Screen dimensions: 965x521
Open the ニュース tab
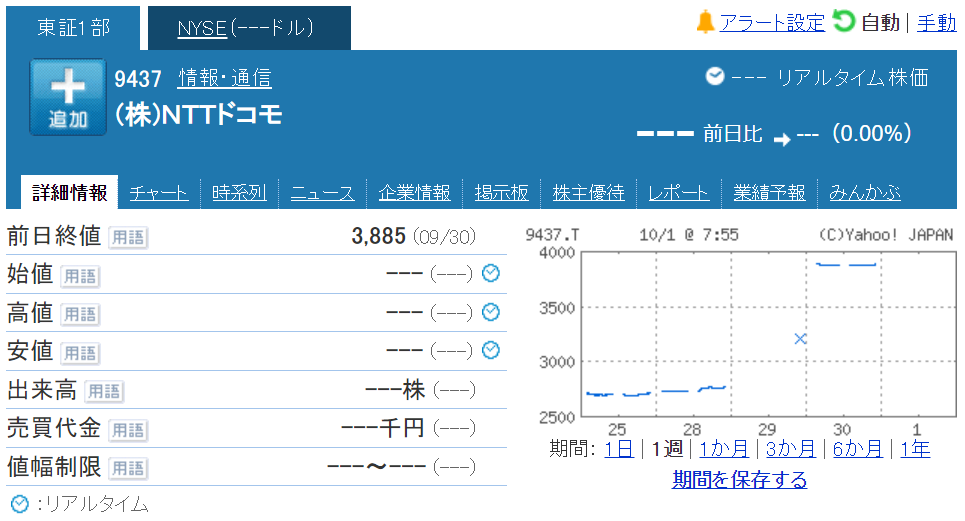tap(322, 193)
